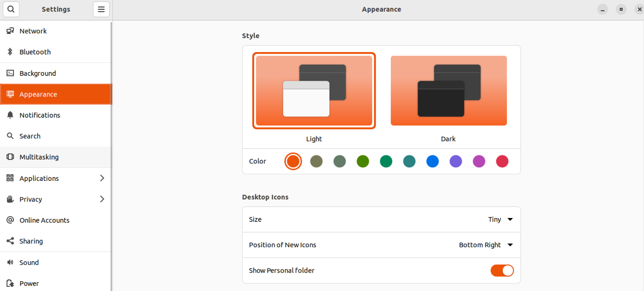The image size is (644, 291).
Task: Choose the red accent color
Action: [502, 161]
